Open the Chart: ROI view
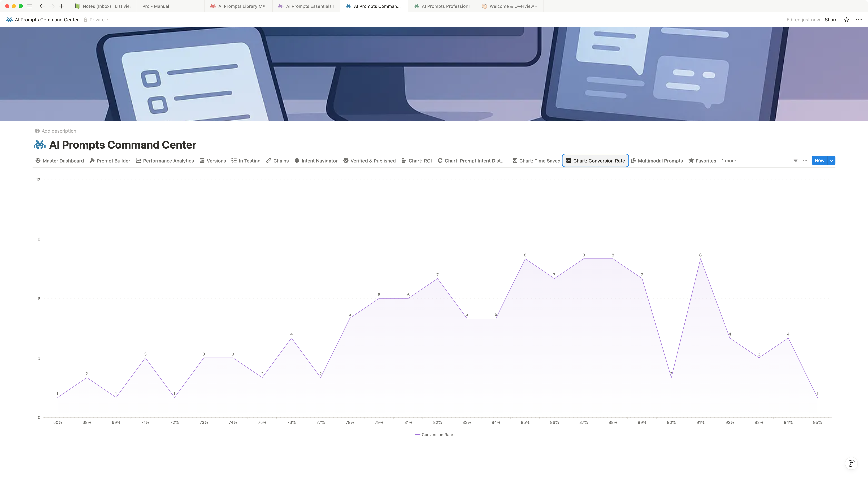The width and height of the screenshot is (868, 480). coord(417,161)
